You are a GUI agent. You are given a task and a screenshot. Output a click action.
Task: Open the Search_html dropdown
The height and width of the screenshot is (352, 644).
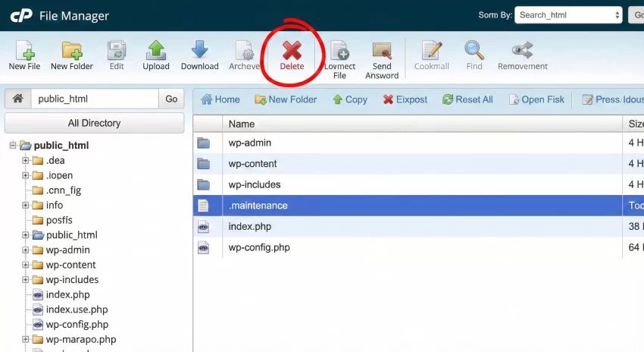pyautogui.click(x=568, y=15)
